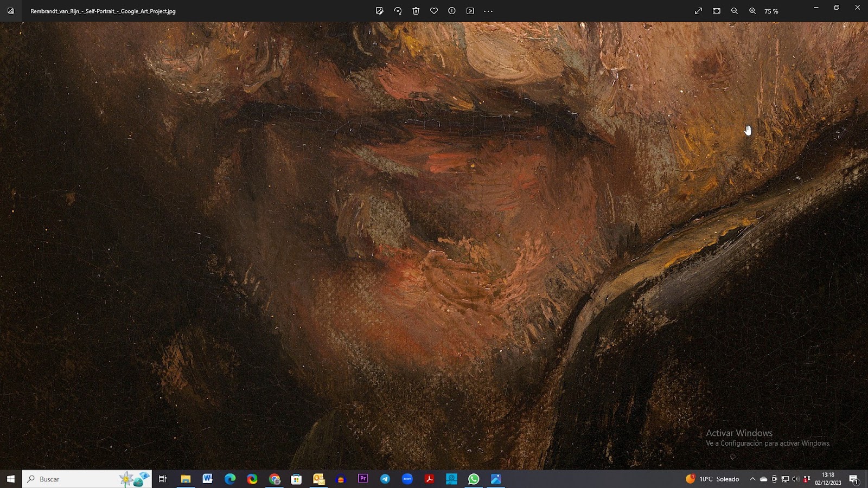This screenshot has width=868, height=488.
Task: Open Outlook from the taskbar
Action: [318, 479]
